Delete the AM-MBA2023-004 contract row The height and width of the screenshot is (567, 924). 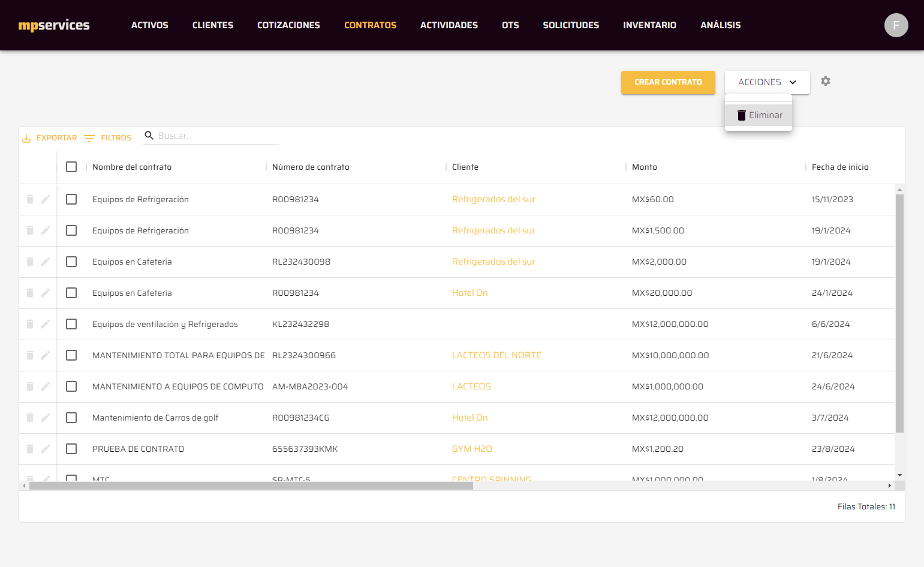point(30,386)
